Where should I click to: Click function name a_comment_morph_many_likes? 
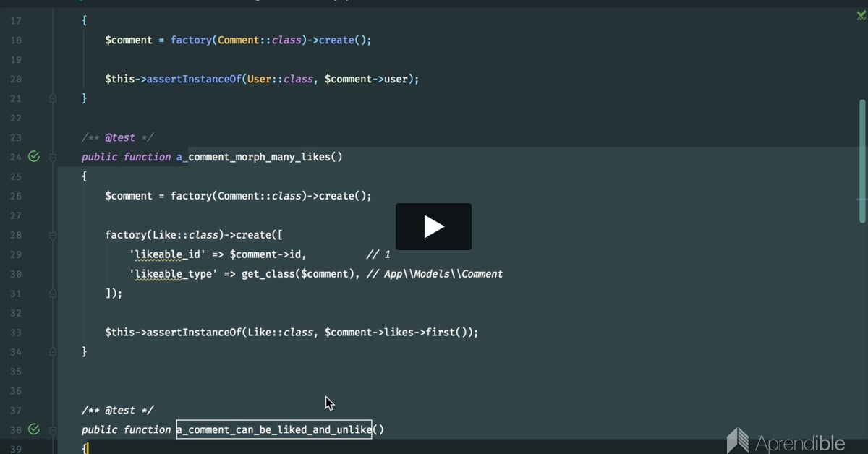click(253, 157)
